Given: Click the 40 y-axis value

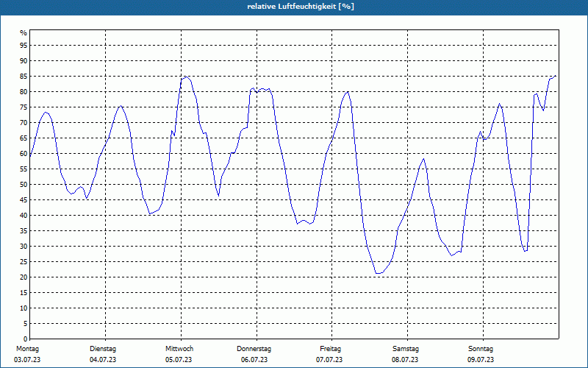Looking at the screenshot, I should [x=24, y=215].
